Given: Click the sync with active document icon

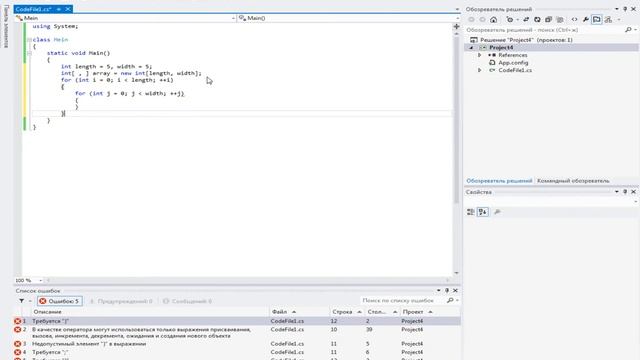Looking at the screenshot, I should pyautogui.click(x=526, y=19).
